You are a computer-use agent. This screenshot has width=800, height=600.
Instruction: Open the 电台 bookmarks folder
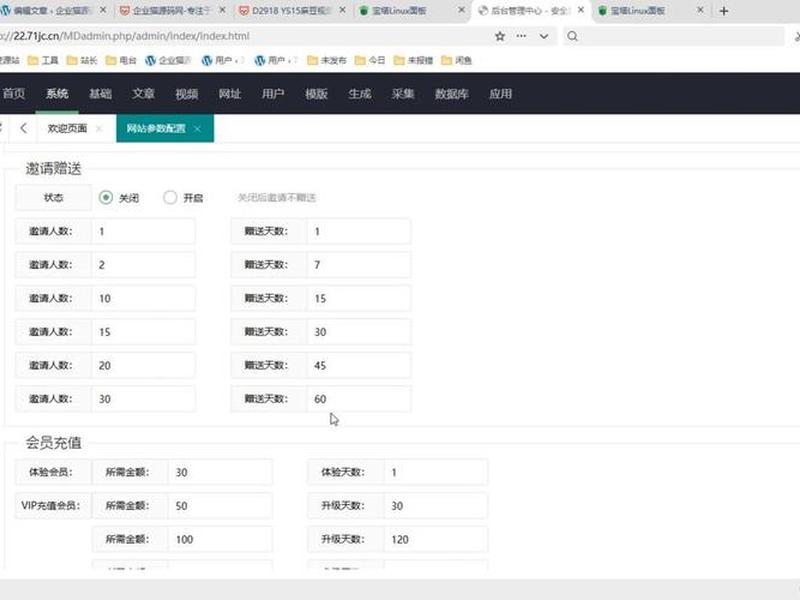(121, 60)
